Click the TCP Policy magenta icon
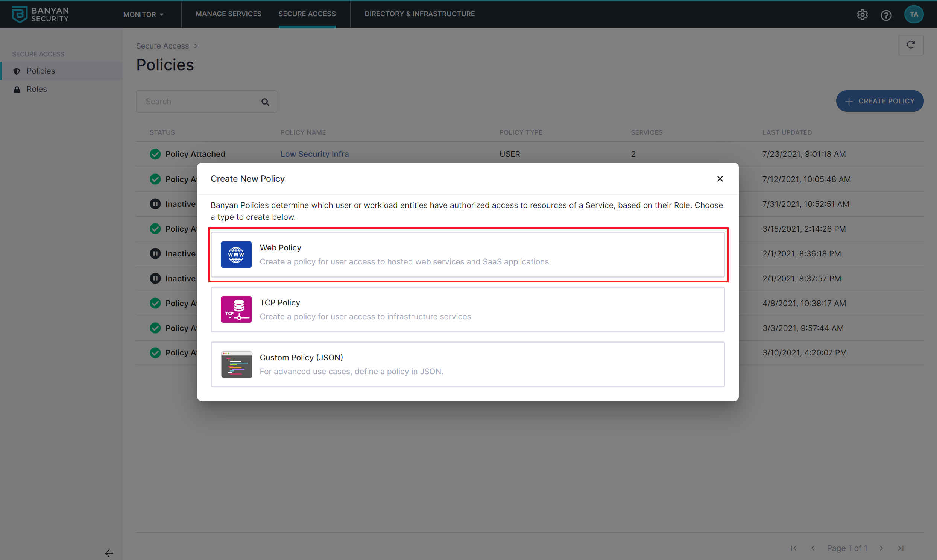937x560 pixels. pos(236,310)
